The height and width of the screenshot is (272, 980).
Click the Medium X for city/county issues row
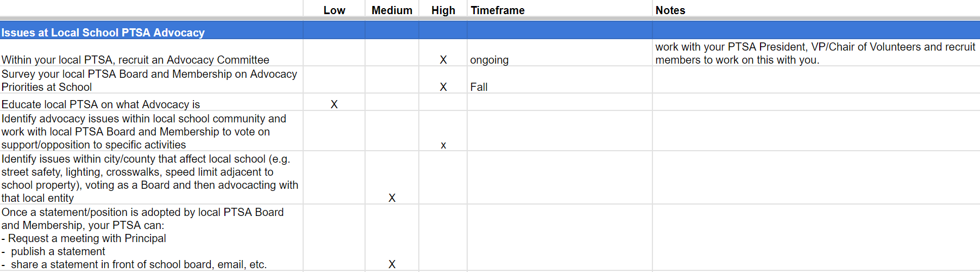click(392, 198)
